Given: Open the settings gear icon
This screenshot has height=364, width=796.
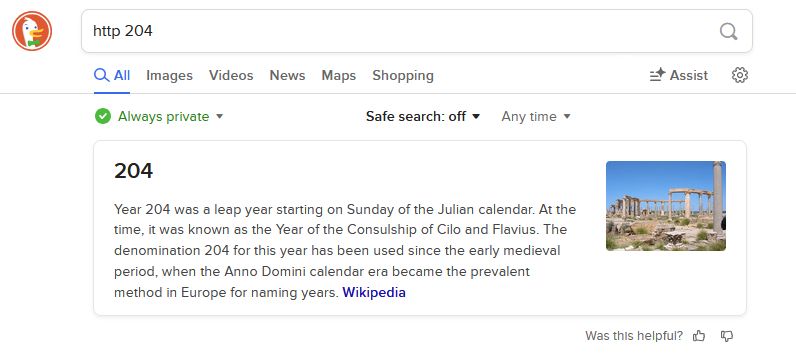Looking at the screenshot, I should pyautogui.click(x=740, y=75).
